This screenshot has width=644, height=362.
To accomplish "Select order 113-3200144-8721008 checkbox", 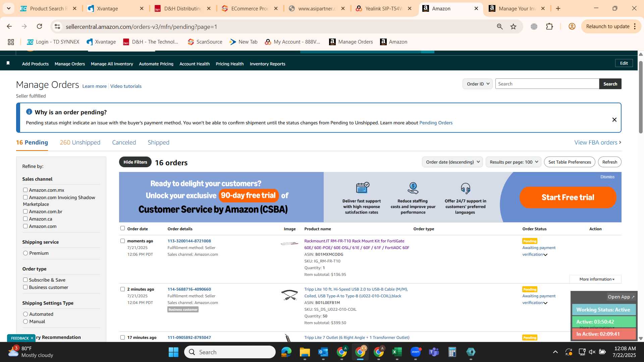I will point(122,241).
